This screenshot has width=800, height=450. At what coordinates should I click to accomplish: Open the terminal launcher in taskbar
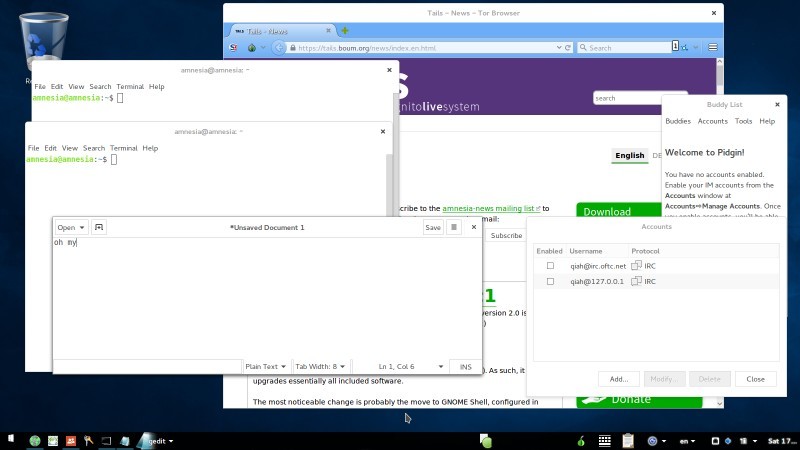(106, 441)
